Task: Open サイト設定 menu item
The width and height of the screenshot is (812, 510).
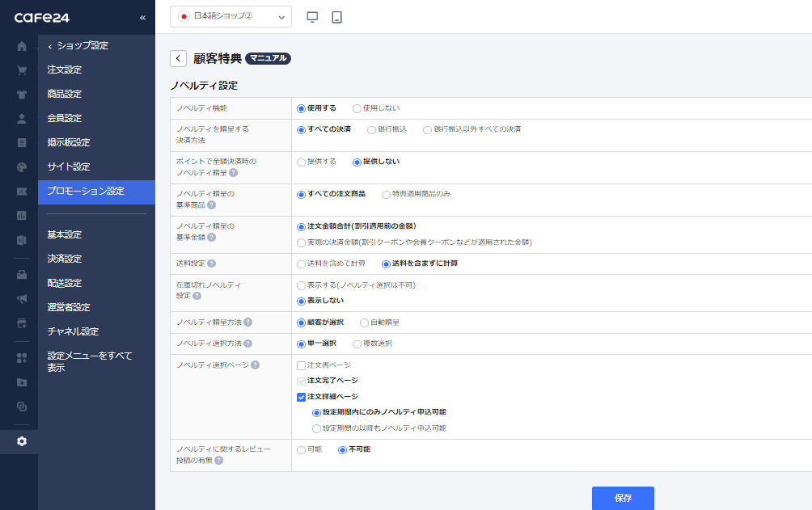Action: pos(69,166)
